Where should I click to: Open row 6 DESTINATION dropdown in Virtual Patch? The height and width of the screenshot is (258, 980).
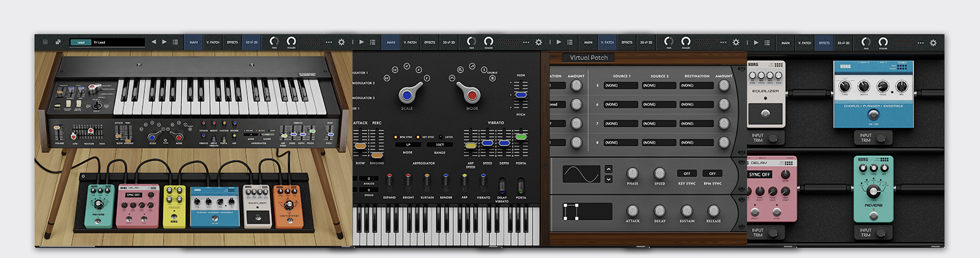point(697,104)
